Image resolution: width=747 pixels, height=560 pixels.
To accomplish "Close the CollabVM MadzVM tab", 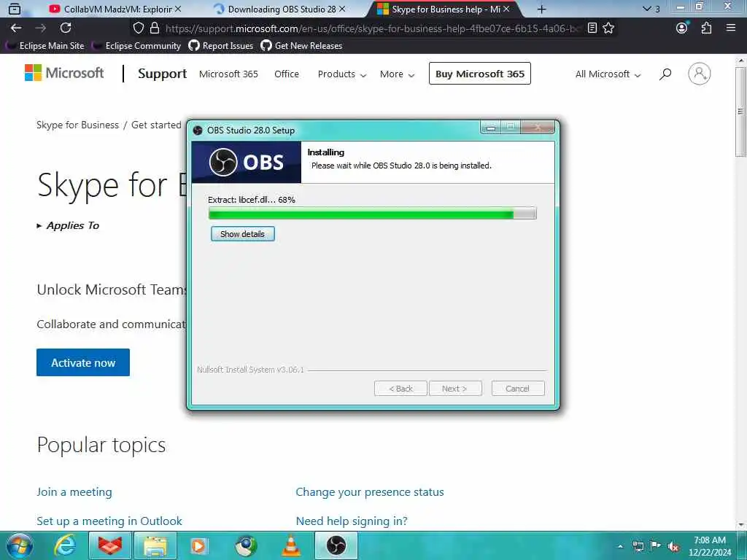I will [178, 9].
